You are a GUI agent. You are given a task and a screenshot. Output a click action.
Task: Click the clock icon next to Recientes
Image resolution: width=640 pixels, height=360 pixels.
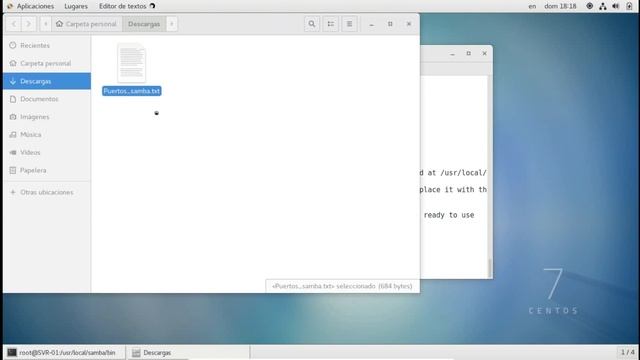click(13, 45)
